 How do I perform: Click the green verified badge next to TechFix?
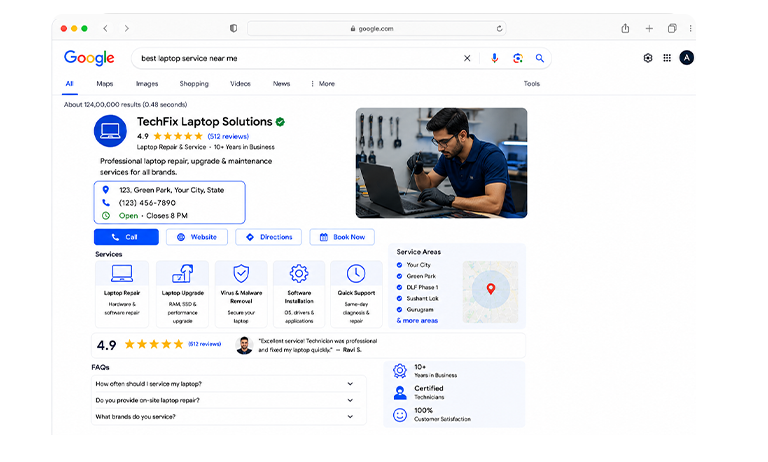tap(280, 122)
